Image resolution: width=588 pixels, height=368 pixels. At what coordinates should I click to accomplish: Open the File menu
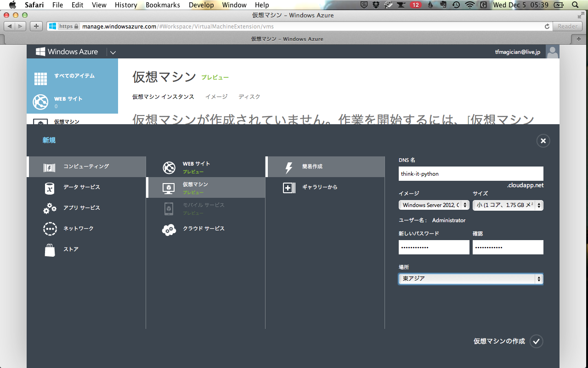pyautogui.click(x=57, y=5)
